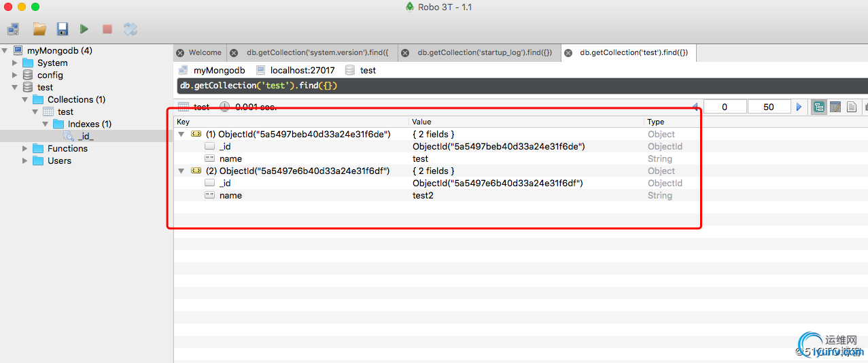Image resolution: width=868 pixels, height=363 pixels.
Task: Click the Value column header
Action: (x=527, y=122)
